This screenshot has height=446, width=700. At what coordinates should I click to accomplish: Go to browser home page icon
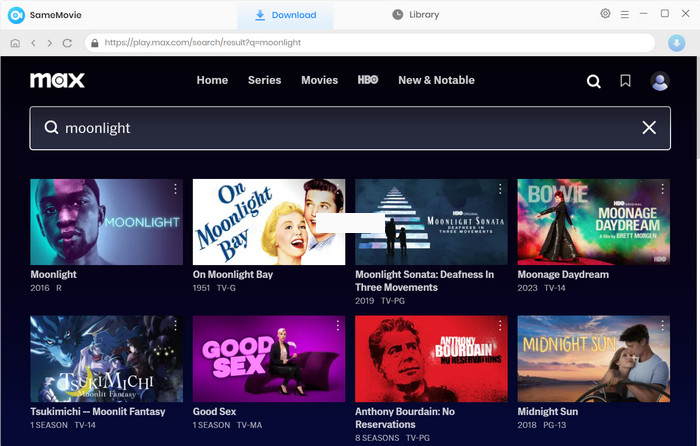(15, 43)
